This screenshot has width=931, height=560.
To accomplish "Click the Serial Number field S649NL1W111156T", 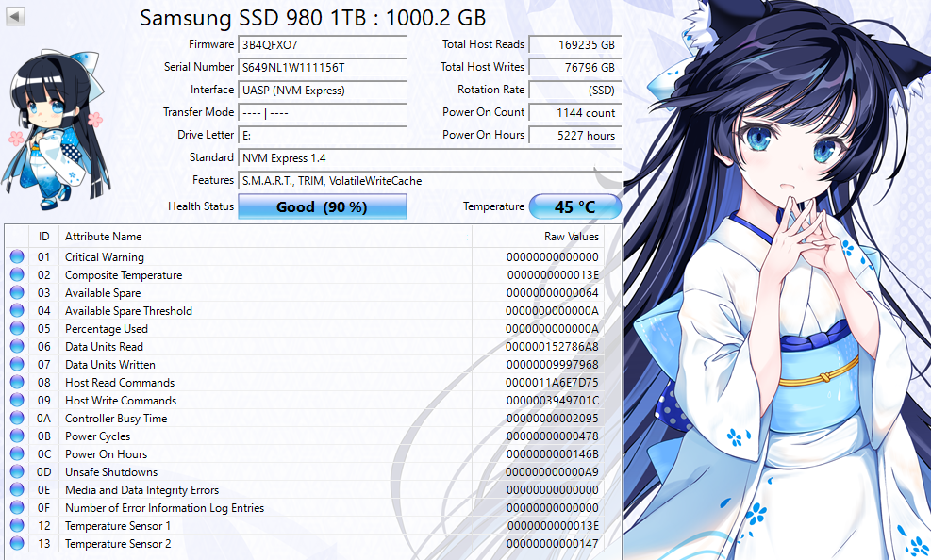I will [322, 67].
